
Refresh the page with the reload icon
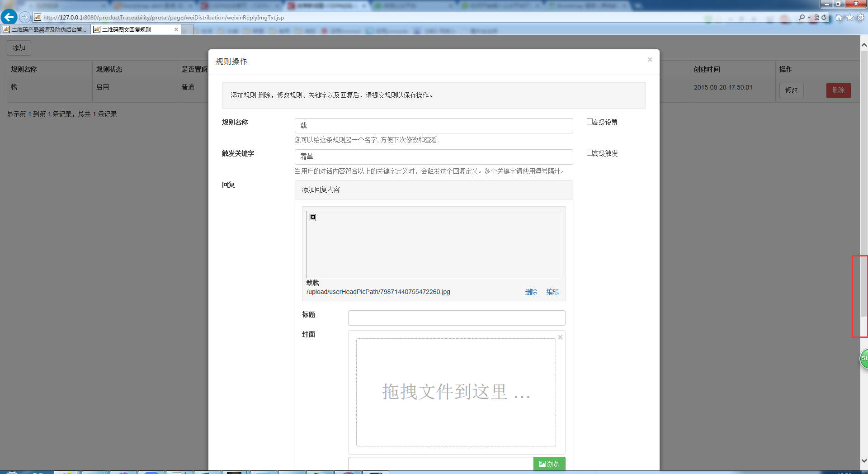click(825, 17)
